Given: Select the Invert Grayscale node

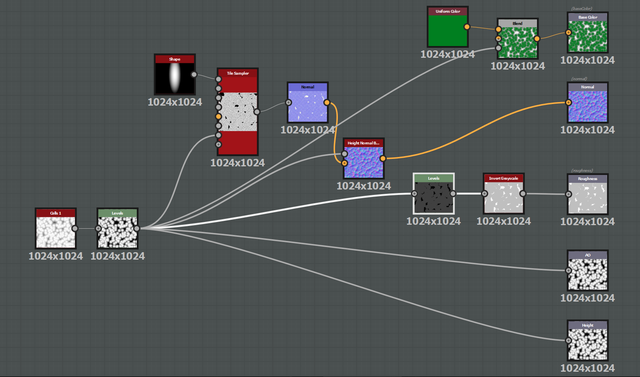Looking at the screenshot, I should coord(504,194).
